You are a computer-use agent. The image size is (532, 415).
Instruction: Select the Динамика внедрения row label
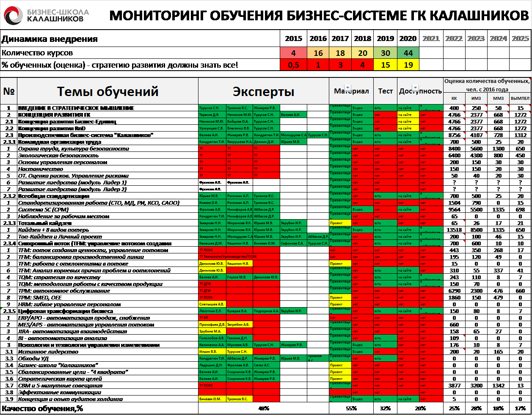(x=50, y=39)
